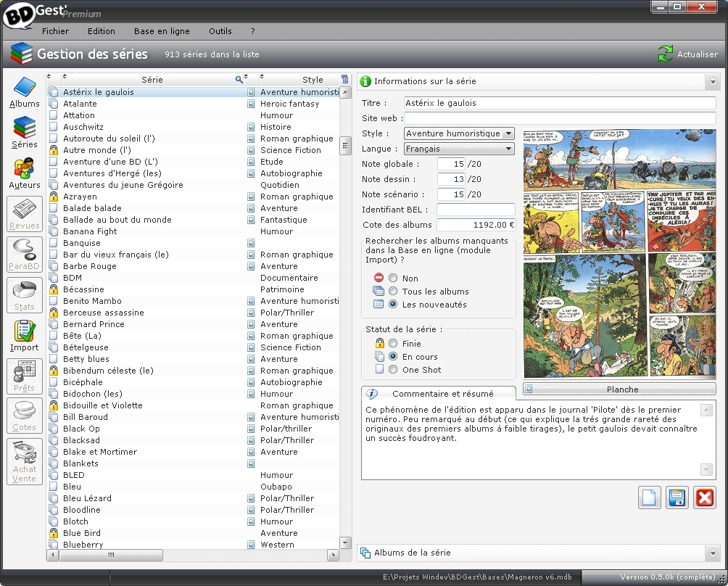Open the Revues section
This screenshot has width=728, height=586.
click(x=24, y=214)
